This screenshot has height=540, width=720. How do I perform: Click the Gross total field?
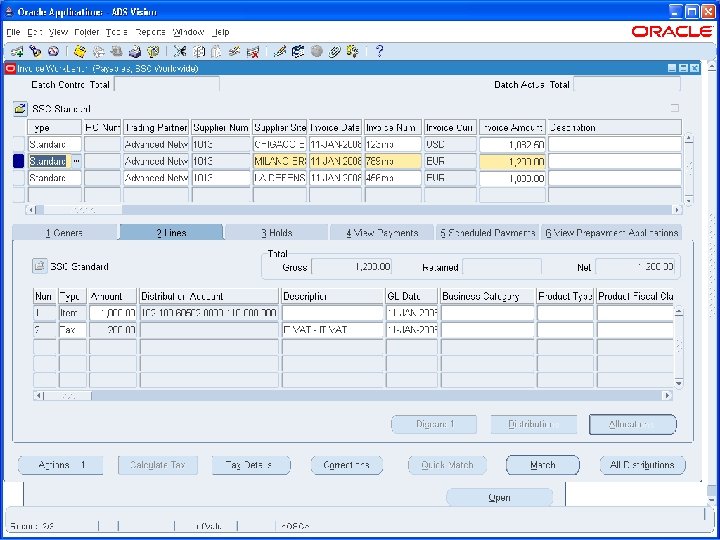tap(351, 267)
